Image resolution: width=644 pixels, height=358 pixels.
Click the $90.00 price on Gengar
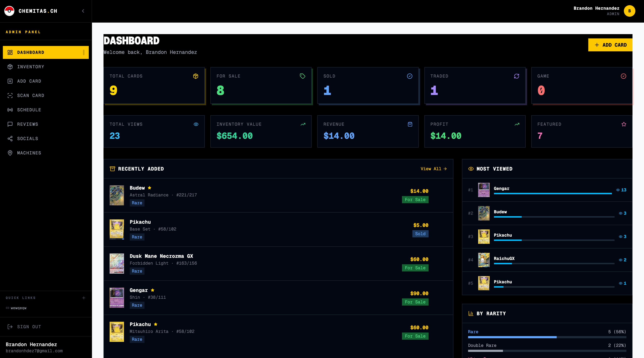click(x=419, y=294)
